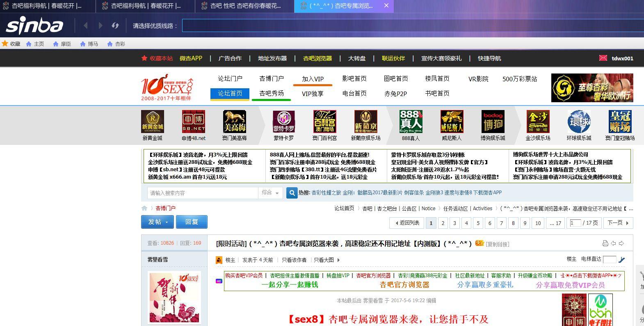Click the printer icon in the thread header
The width and height of the screenshot is (644, 326).
pyautogui.click(x=605, y=243)
